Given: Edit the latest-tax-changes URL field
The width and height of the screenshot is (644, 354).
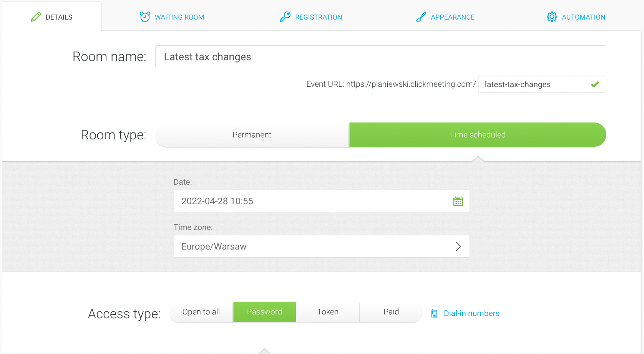Looking at the screenshot, I should [542, 84].
